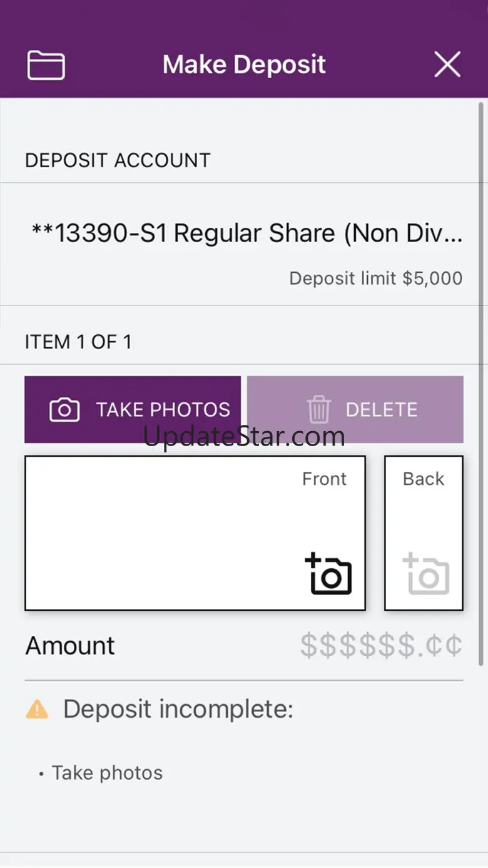Click the Back label of check image

coord(424,479)
